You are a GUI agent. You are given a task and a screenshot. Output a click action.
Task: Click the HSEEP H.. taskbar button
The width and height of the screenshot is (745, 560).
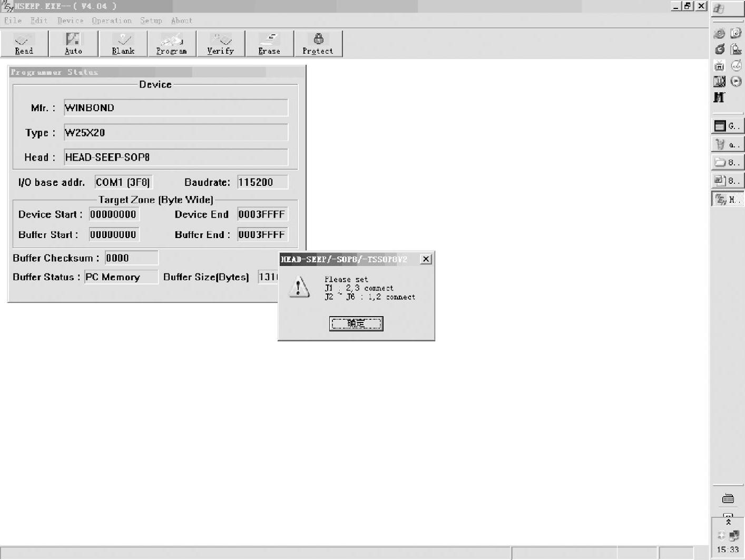(728, 199)
